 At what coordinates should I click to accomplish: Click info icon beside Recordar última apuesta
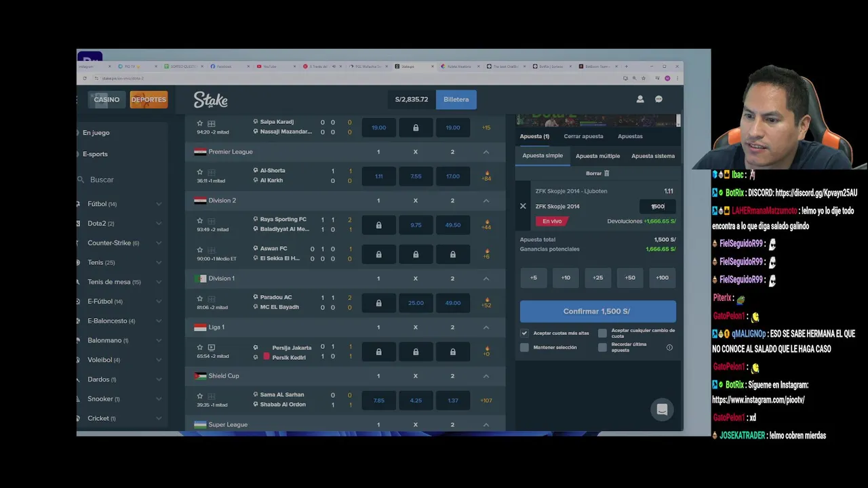pos(669,347)
